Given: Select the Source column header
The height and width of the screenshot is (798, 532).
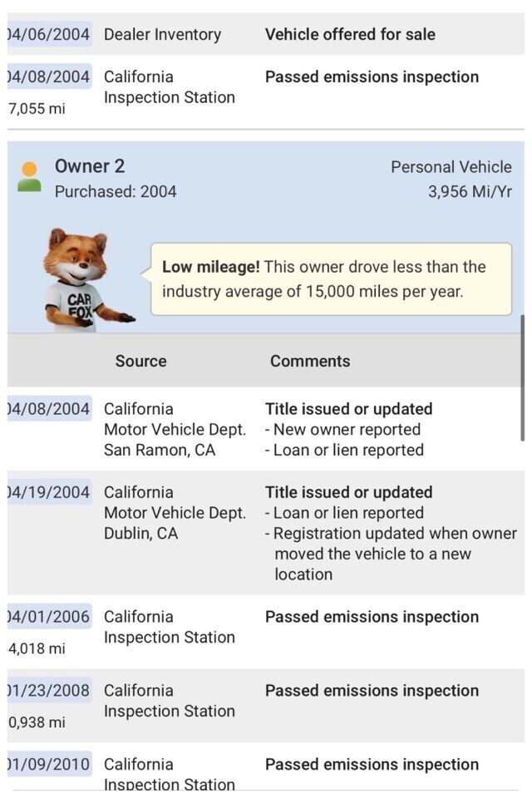Looking at the screenshot, I should click(x=140, y=361).
